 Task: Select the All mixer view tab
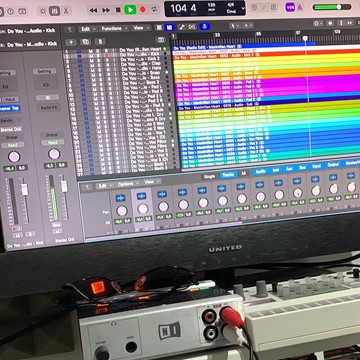(x=243, y=173)
